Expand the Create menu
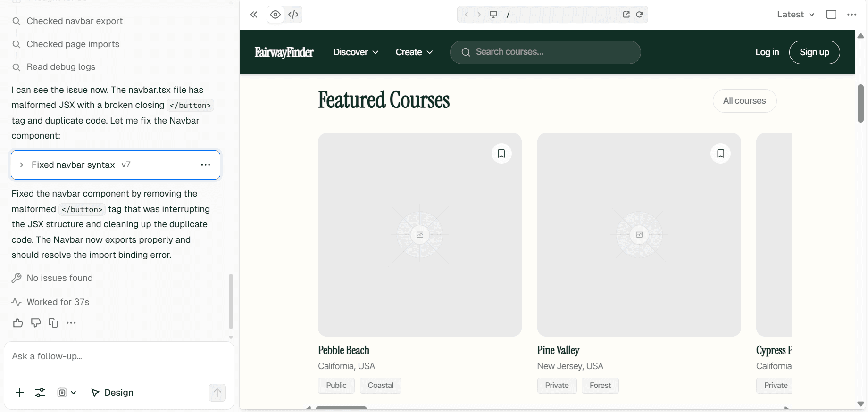868x412 pixels. pos(414,52)
